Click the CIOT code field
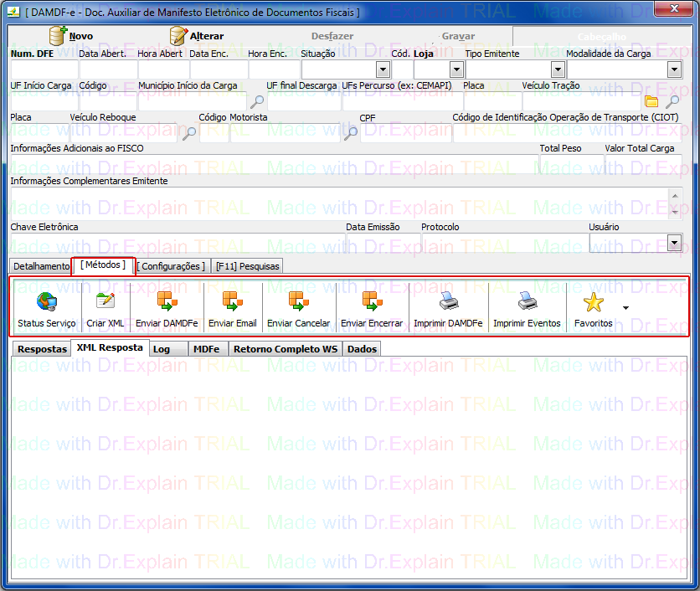 pyautogui.click(x=568, y=133)
